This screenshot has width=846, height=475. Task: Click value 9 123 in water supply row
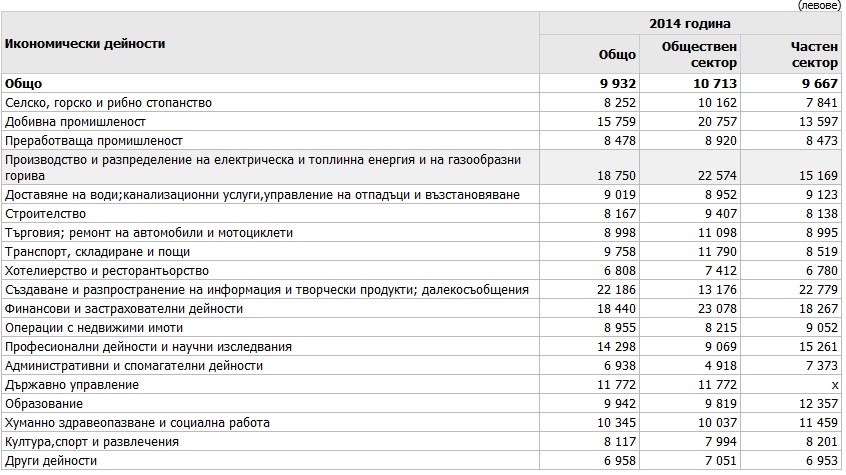point(822,194)
